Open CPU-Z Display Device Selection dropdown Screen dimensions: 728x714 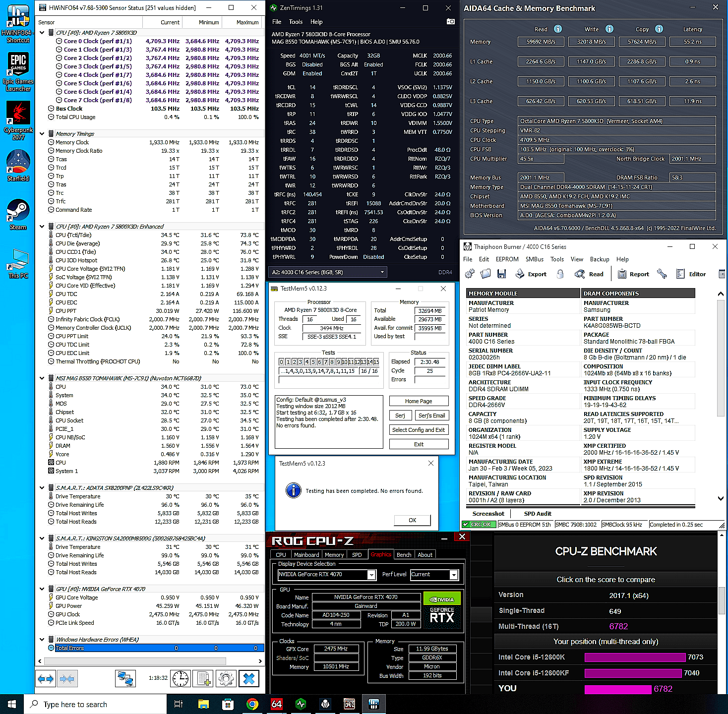[x=327, y=575]
